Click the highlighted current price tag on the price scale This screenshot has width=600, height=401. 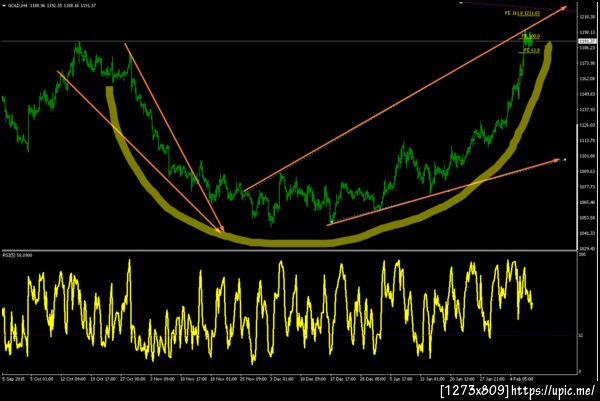click(587, 41)
